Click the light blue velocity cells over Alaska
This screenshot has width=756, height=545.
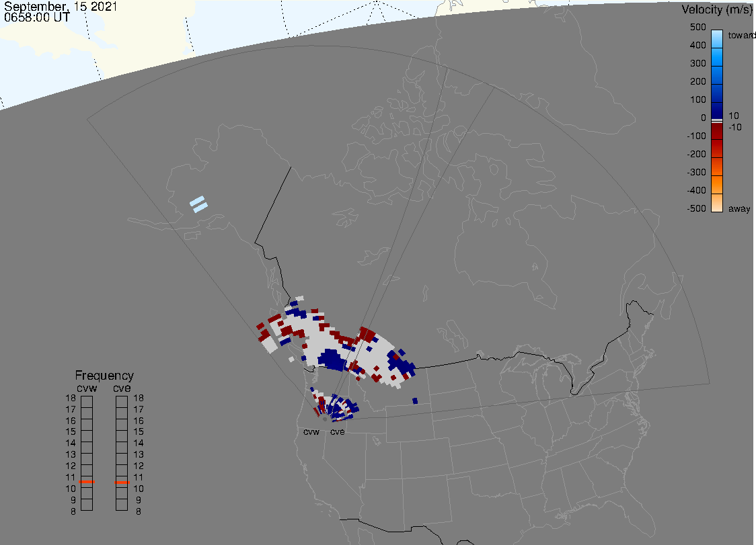tap(198, 204)
